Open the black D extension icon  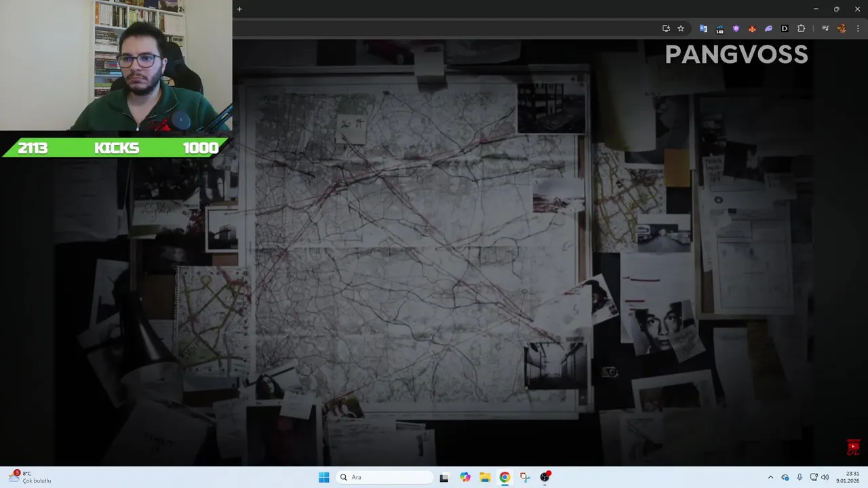click(x=785, y=28)
